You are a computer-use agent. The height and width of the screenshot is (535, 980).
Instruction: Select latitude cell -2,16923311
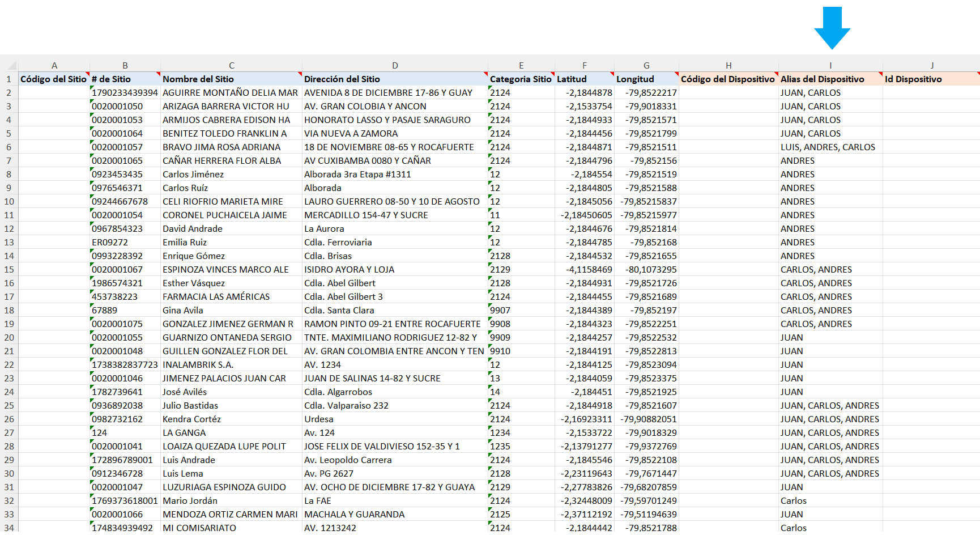[x=585, y=419]
